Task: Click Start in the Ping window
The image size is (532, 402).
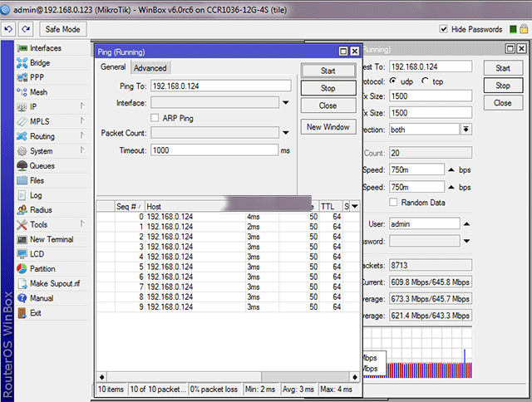Action: [328, 71]
